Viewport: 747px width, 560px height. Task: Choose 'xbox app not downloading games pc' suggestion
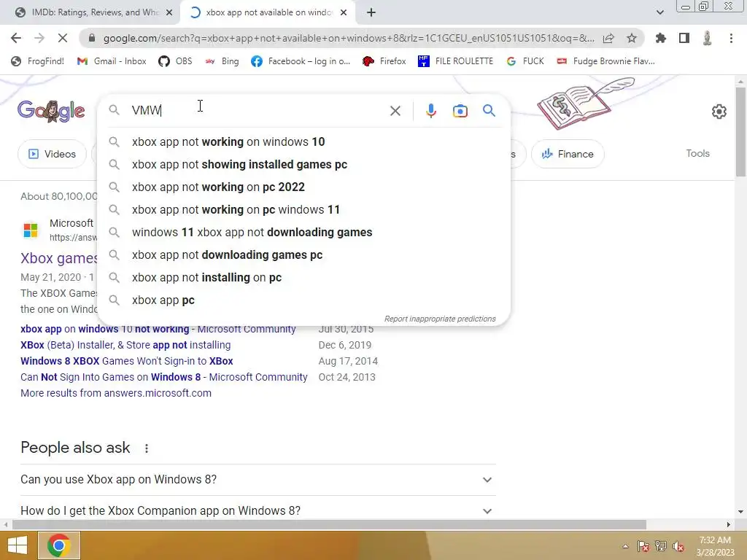(303, 254)
